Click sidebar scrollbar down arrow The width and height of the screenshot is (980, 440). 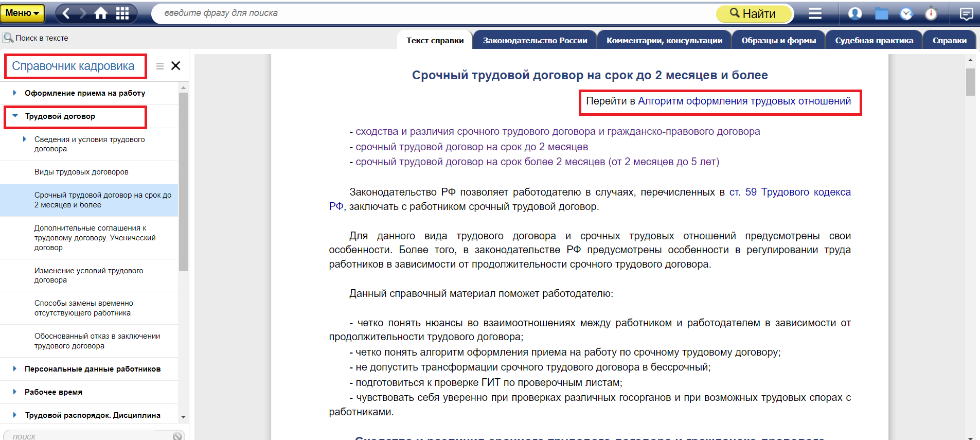pos(183,417)
